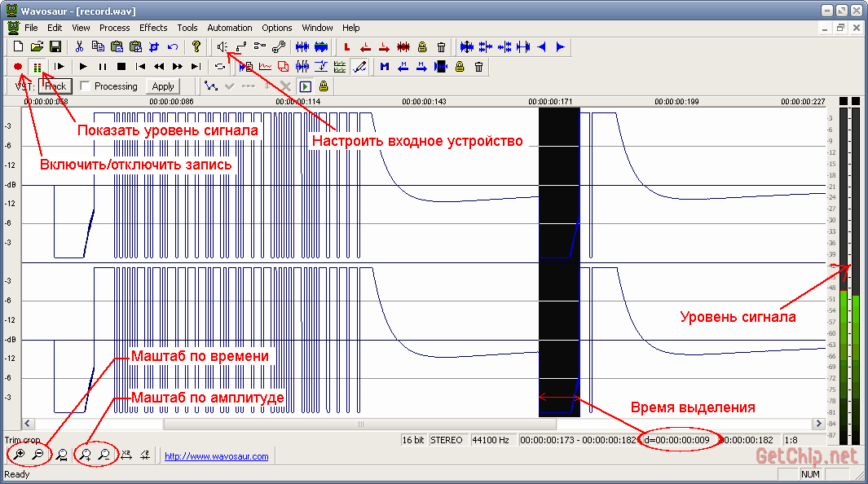Screen dimensions: 868x484
Task: Click the blue right-pointing triangle icon
Action: (x=561, y=47)
